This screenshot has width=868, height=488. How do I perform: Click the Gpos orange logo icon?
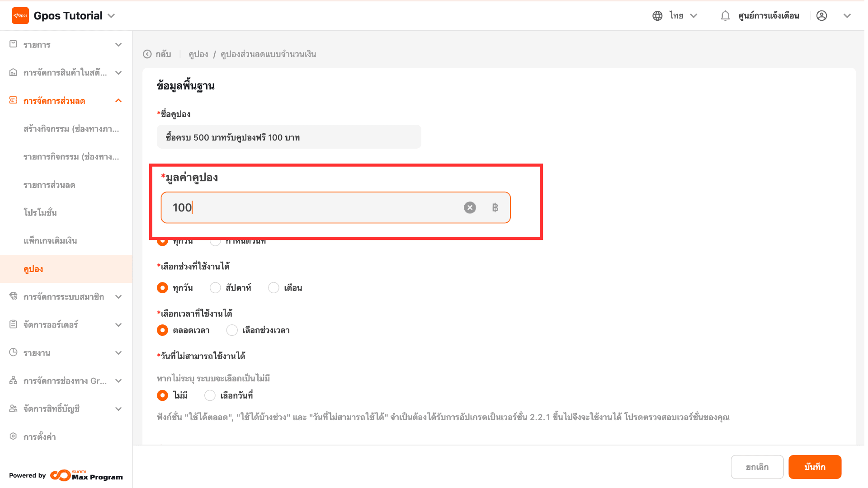[20, 16]
